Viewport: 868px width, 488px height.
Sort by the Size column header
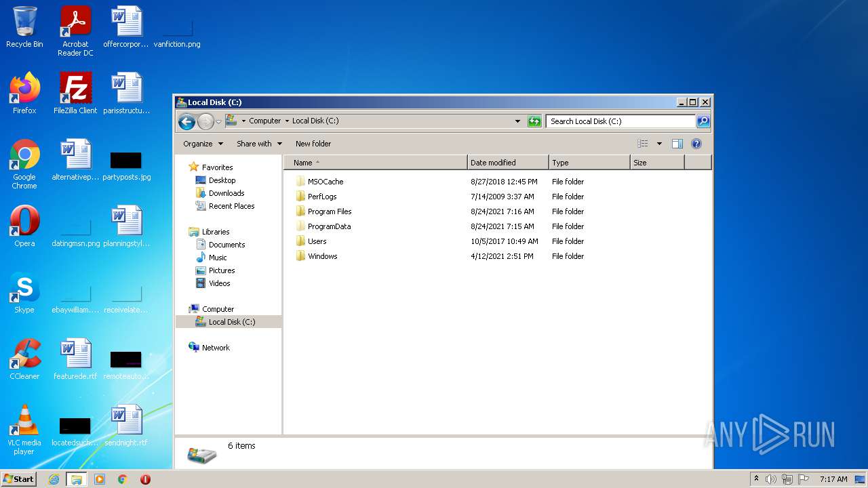(x=657, y=163)
